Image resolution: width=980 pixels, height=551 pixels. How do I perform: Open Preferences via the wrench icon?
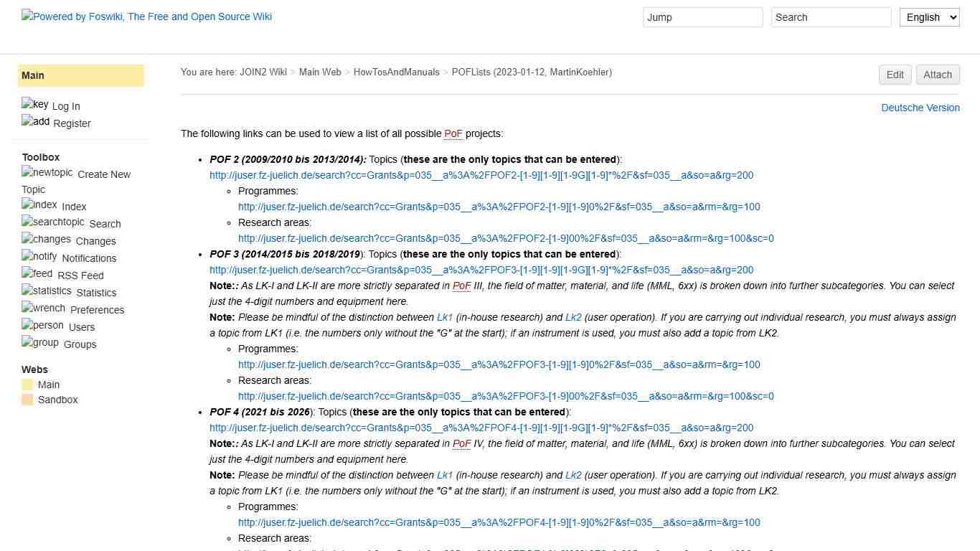[x=42, y=308]
